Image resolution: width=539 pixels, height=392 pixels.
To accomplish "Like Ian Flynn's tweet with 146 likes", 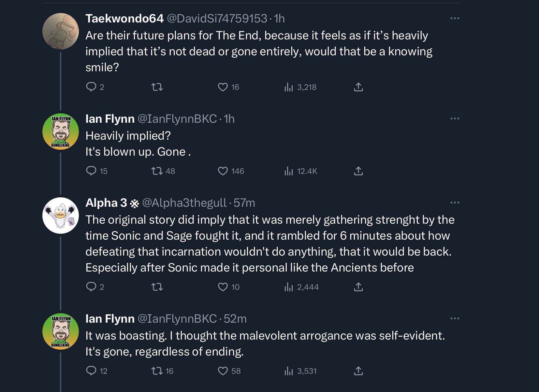I will coord(223,171).
